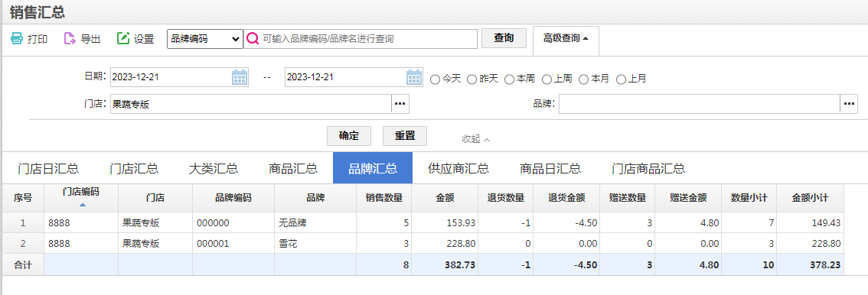The width and height of the screenshot is (868, 295).
Task: Click the ellipsis button beside the 品牌 field
Action: (x=849, y=104)
